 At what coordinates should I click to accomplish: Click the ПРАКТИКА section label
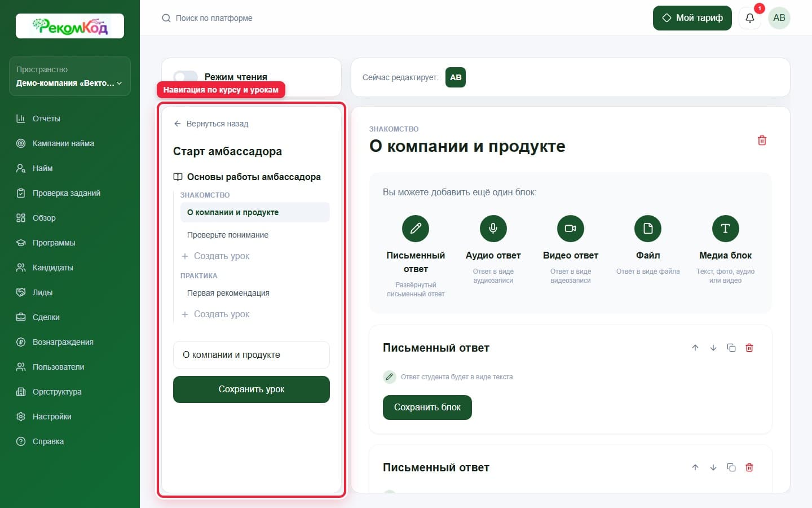coord(198,275)
